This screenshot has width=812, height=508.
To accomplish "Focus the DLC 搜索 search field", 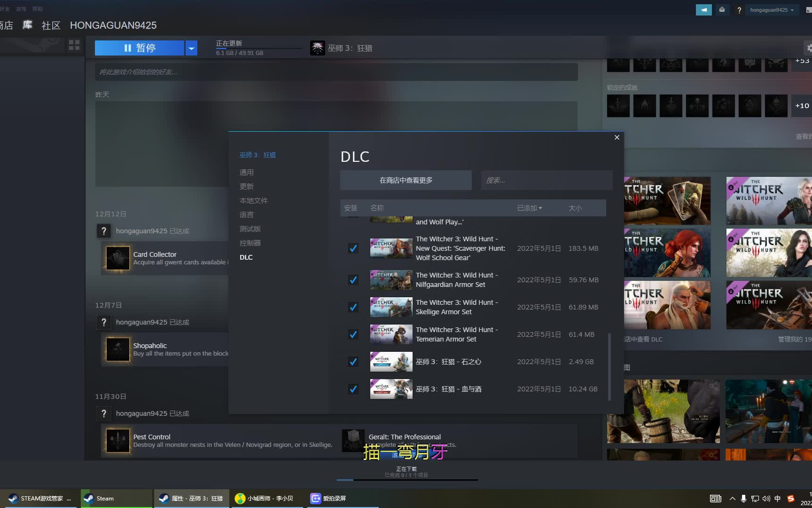I will point(547,180).
